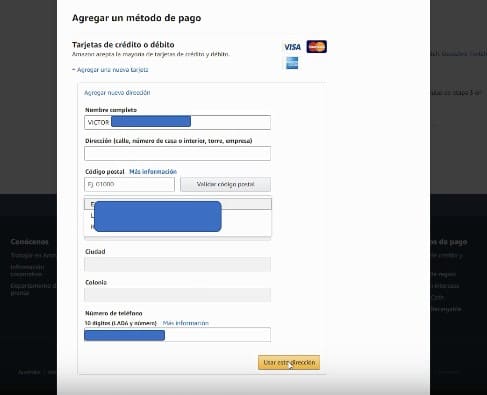Click the 'Código postal' input field

pos(129,184)
